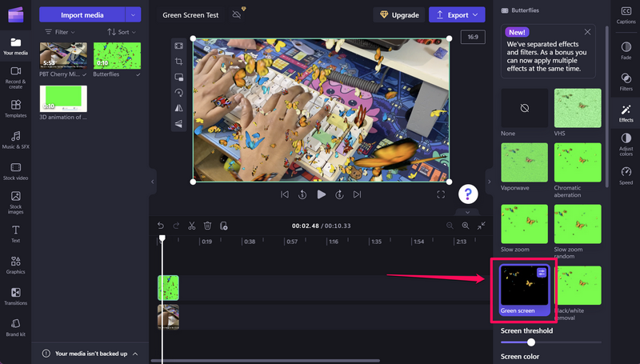Click the undo arrow in timeline
640x364 pixels.
coord(160,226)
